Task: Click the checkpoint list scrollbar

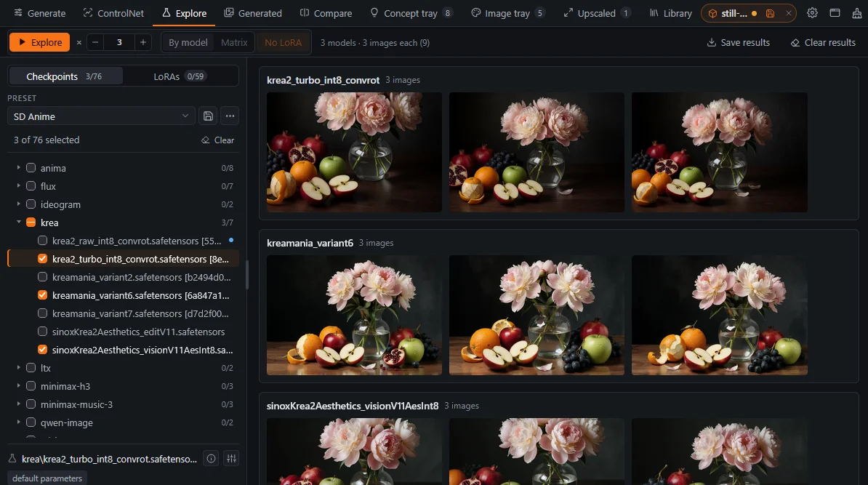Action: [247, 275]
